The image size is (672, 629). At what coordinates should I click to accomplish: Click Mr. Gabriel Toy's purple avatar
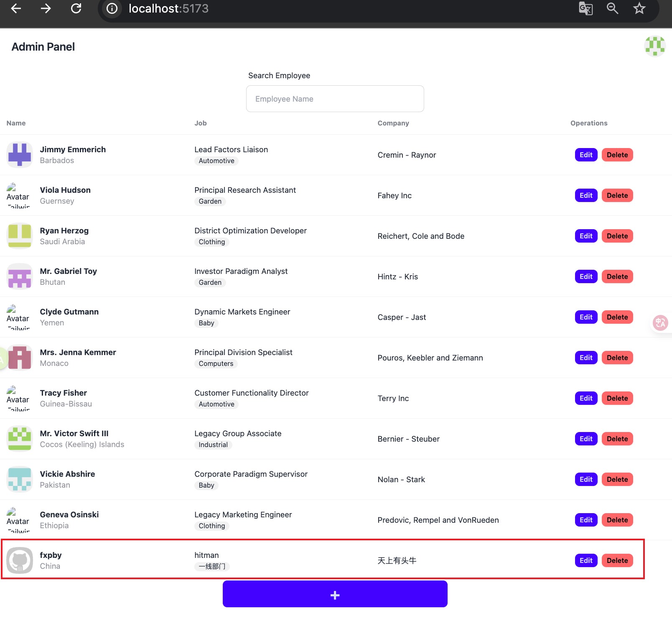(20, 276)
